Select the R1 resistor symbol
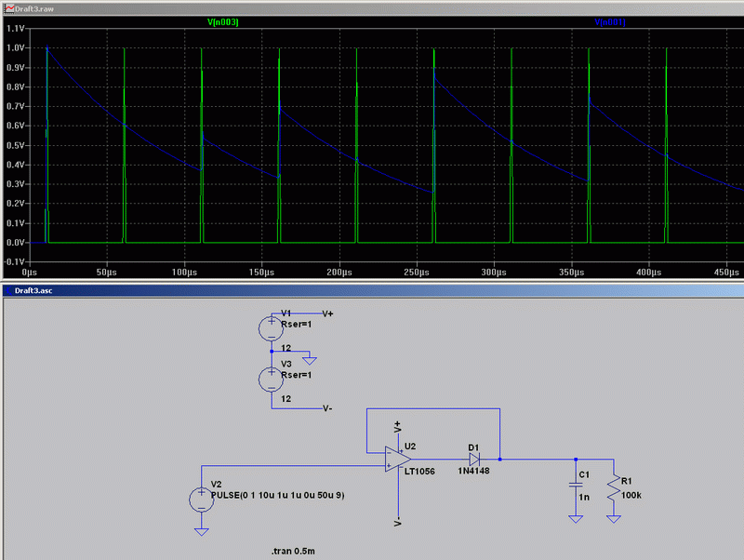Viewport: 744px width, 560px height. (x=614, y=487)
